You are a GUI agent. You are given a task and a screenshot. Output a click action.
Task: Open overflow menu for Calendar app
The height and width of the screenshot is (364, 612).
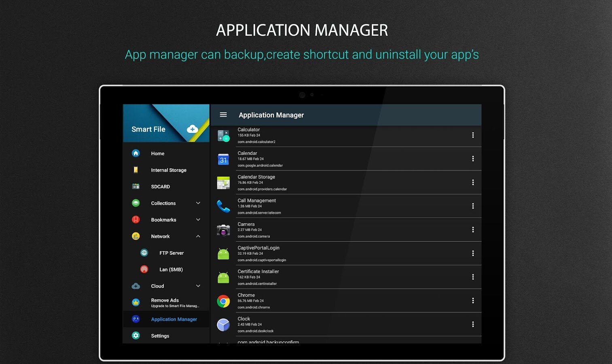tap(473, 159)
